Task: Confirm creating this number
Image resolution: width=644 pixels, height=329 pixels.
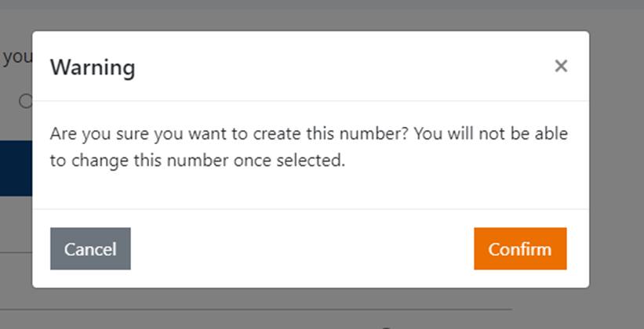Action: pyautogui.click(x=519, y=249)
